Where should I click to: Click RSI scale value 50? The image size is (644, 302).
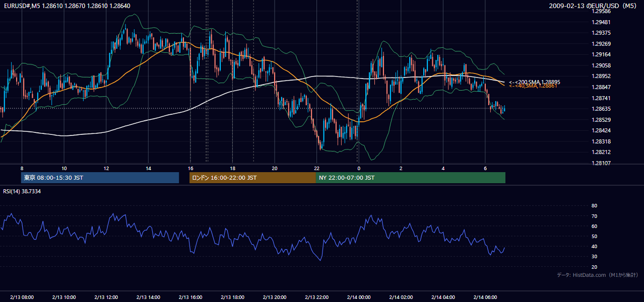pos(594,236)
